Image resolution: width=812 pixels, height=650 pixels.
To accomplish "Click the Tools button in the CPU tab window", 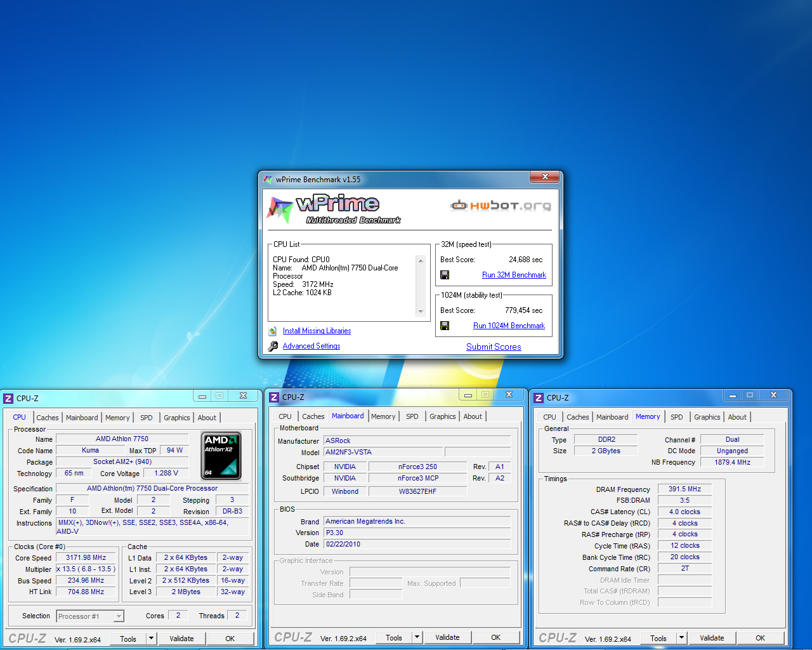I will click(128, 639).
